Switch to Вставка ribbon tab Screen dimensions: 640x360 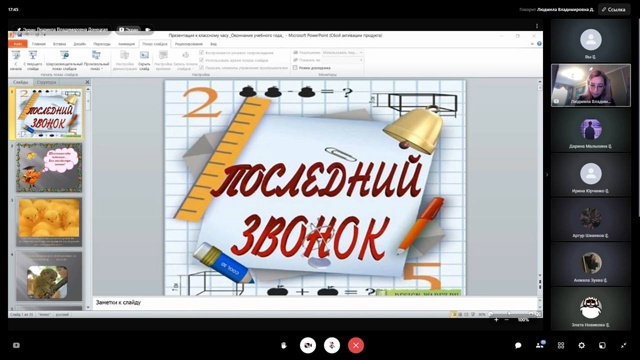pos(60,44)
